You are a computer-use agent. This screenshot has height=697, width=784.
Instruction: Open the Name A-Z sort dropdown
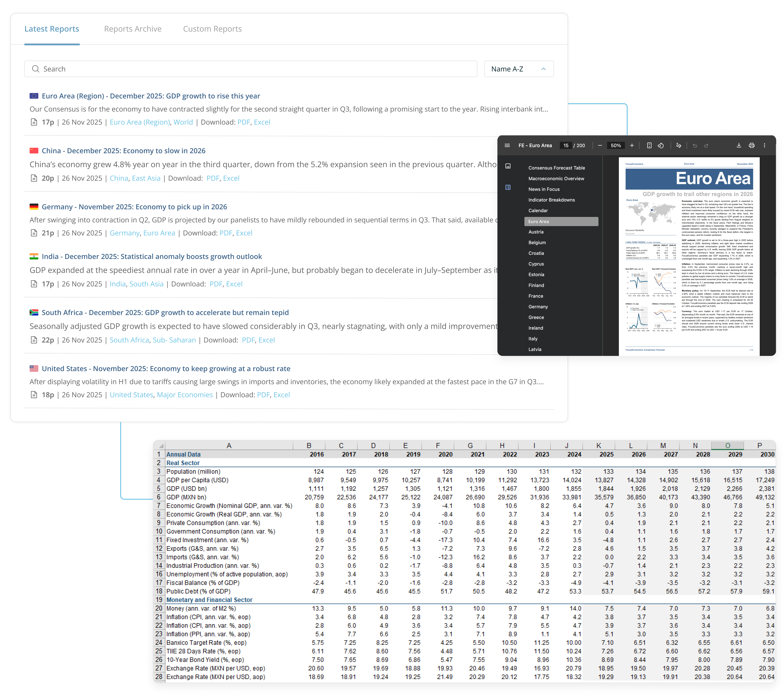pyautogui.click(x=519, y=69)
